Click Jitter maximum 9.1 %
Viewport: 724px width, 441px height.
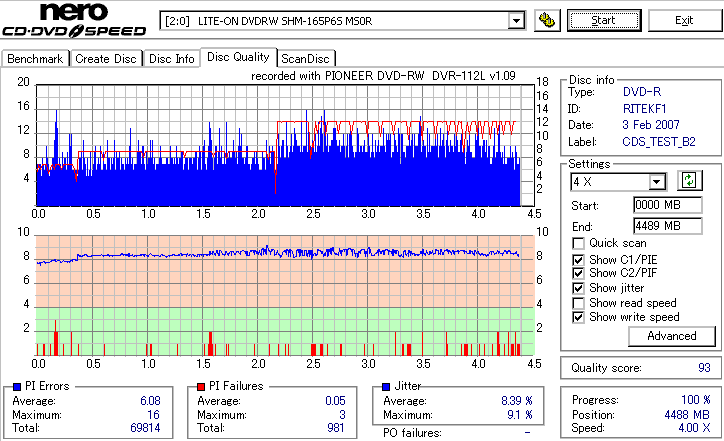pyautogui.click(x=520, y=415)
